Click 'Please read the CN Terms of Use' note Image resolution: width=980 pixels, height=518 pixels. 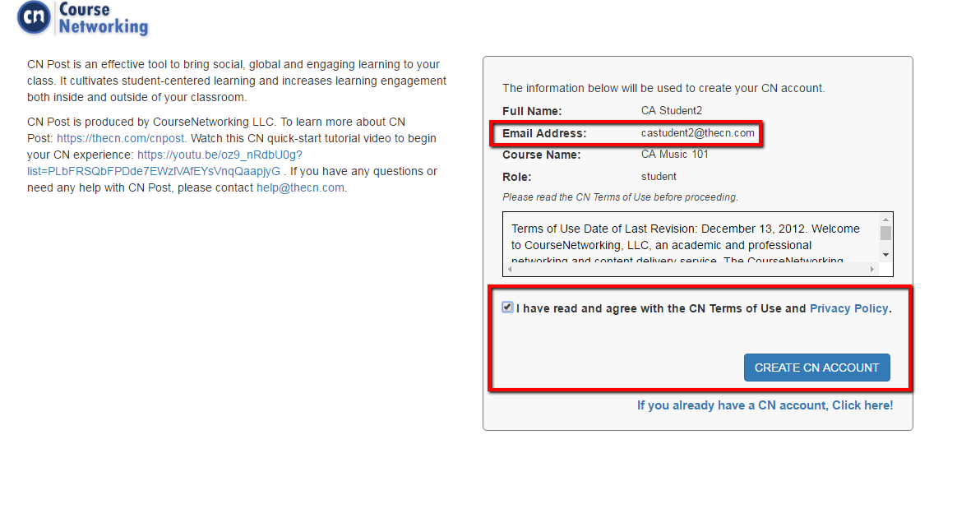620,197
